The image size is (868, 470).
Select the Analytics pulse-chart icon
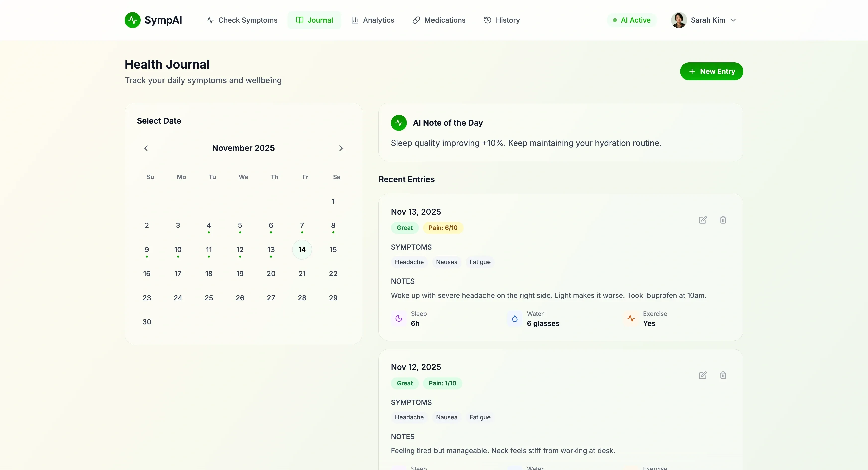[355, 20]
